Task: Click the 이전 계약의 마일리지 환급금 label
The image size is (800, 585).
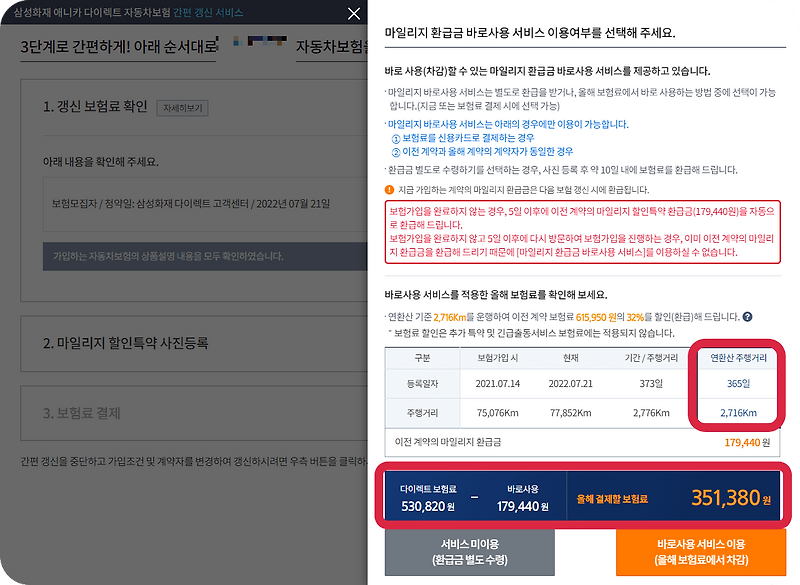Action: pyautogui.click(x=447, y=442)
